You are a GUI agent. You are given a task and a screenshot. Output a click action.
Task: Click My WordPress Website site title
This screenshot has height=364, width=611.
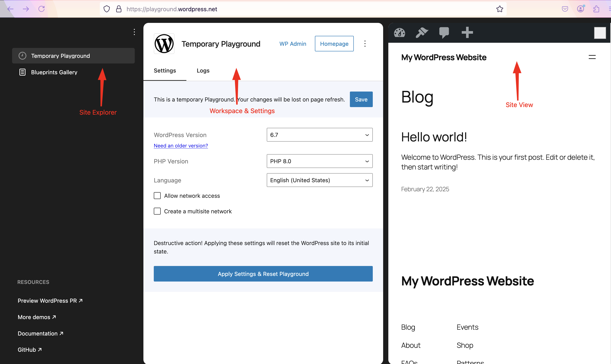[444, 57]
